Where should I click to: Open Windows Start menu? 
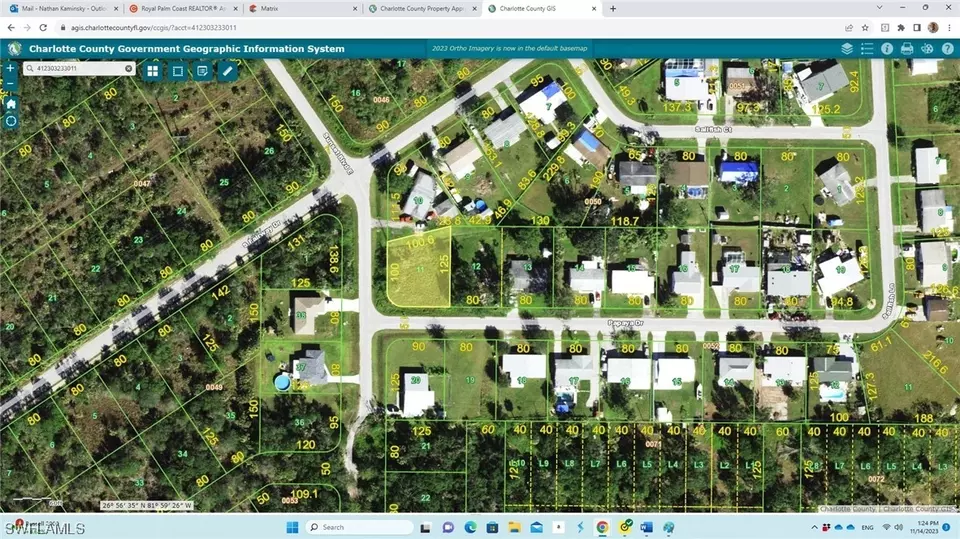pos(293,527)
